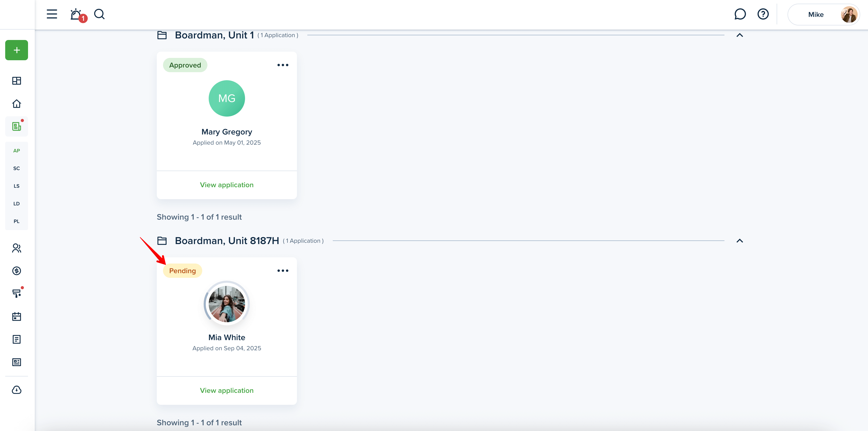Viewport: 868px width, 431px height.
Task: Open the properties home icon in sidebar
Action: [17, 103]
